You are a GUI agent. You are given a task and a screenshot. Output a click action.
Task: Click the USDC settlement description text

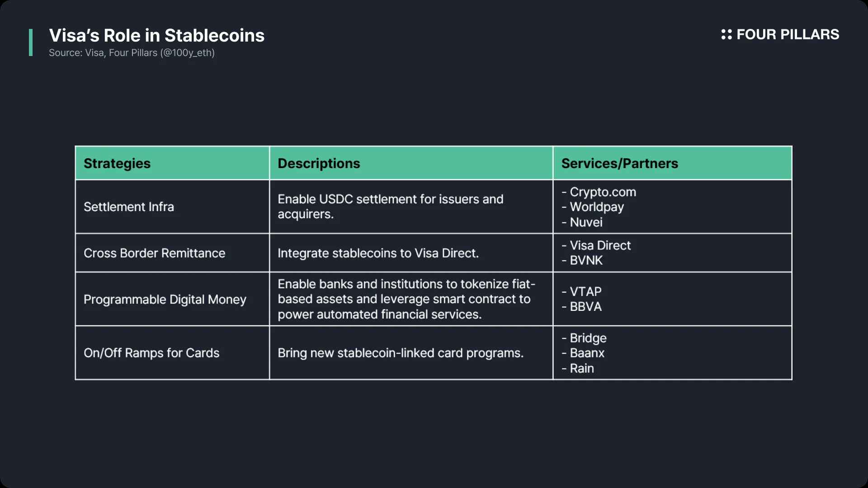tap(391, 206)
